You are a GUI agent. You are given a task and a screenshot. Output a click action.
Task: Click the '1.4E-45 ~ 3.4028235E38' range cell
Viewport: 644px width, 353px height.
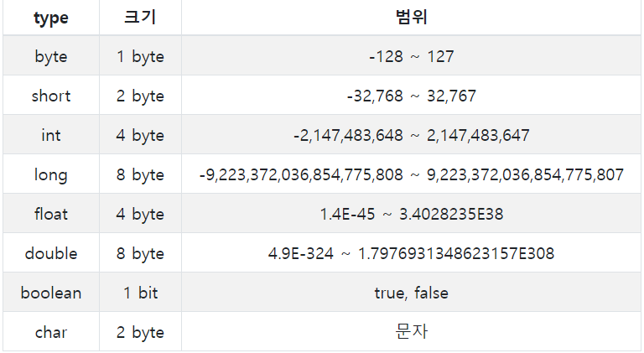(411, 214)
